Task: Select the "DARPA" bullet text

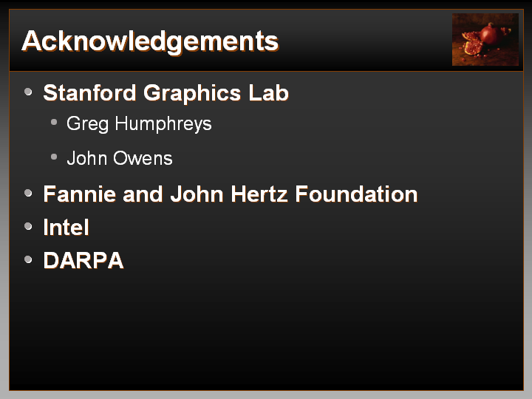Action: [x=83, y=261]
